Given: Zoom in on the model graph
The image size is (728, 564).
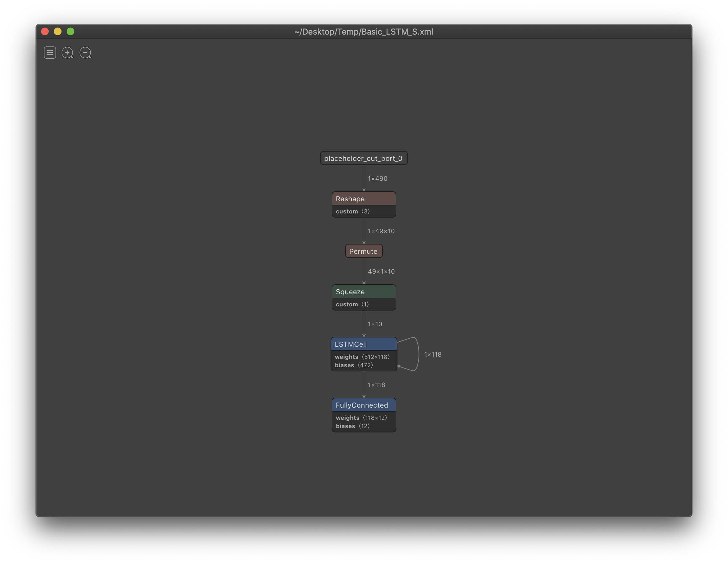Looking at the screenshot, I should (67, 52).
